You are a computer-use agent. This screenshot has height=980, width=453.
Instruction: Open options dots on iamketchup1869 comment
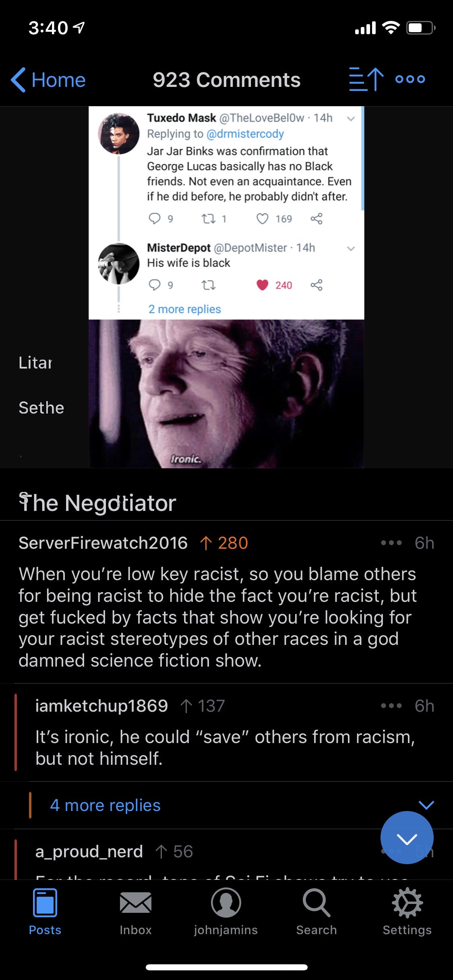[391, 706]
